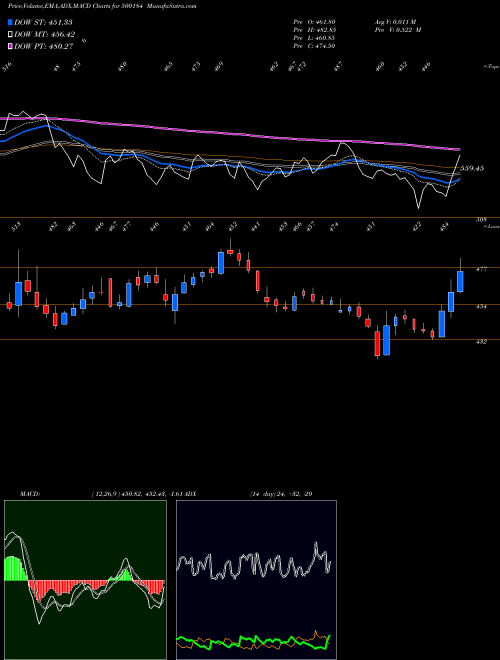This screenshot has height=660, width=500.
Task: Select the 'DOW PT: 480.27' legend text
Action: tap(44, 46)
